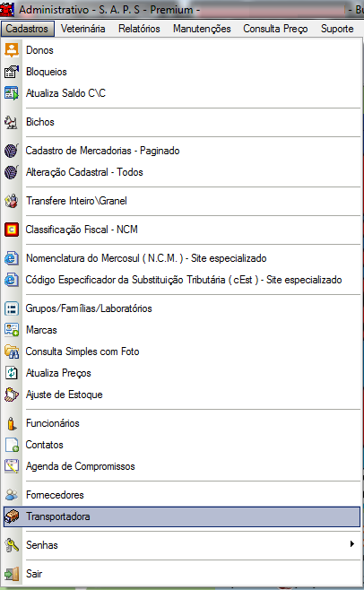Click the Bichos animal icon
The width and height of the screenshot is (364, 590).
coord(12,122)
